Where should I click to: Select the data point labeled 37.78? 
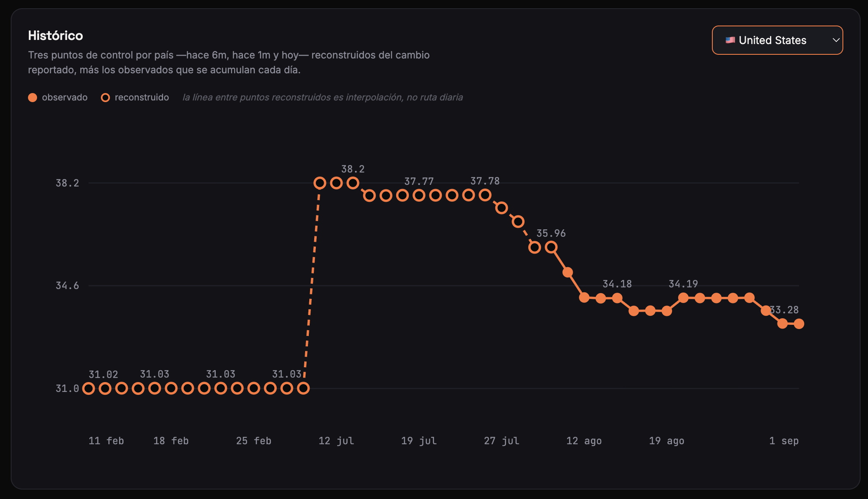485,195
